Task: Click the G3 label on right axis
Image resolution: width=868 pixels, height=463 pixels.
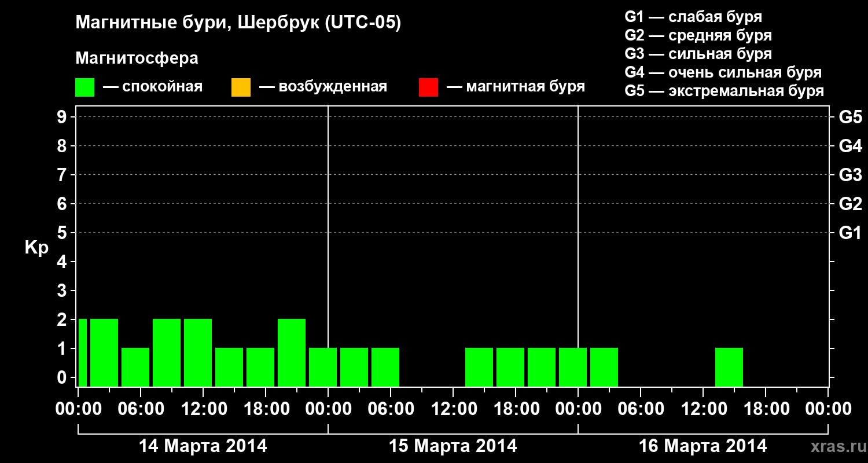Action: (850, 175)
